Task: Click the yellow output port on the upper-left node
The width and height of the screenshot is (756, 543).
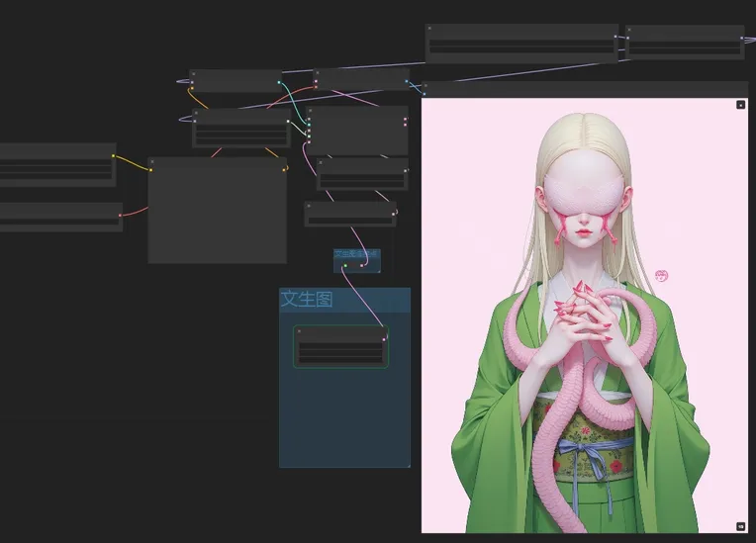Action: click(x=113, y=156)
